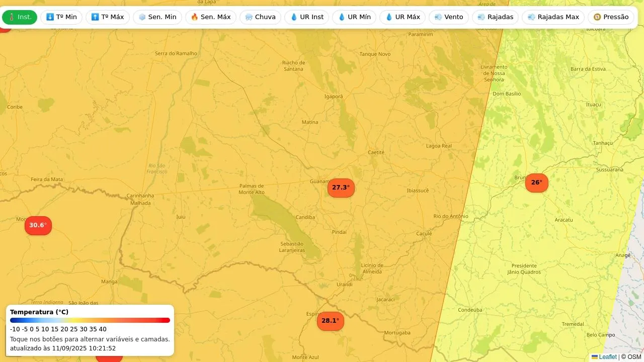The height and width of the screenshot is (362, 644).
Task: Click the UR Mín droplet icon
Action: [x=342, y=17]
